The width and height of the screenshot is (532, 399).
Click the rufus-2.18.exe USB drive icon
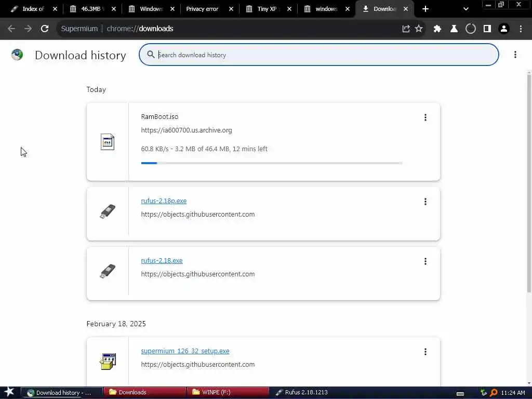(108, 271)
